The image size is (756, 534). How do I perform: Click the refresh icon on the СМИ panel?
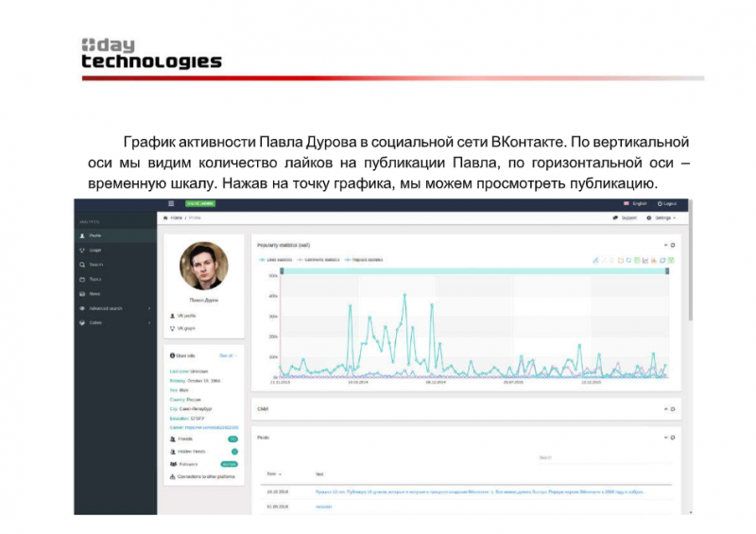tap(673, 409)
